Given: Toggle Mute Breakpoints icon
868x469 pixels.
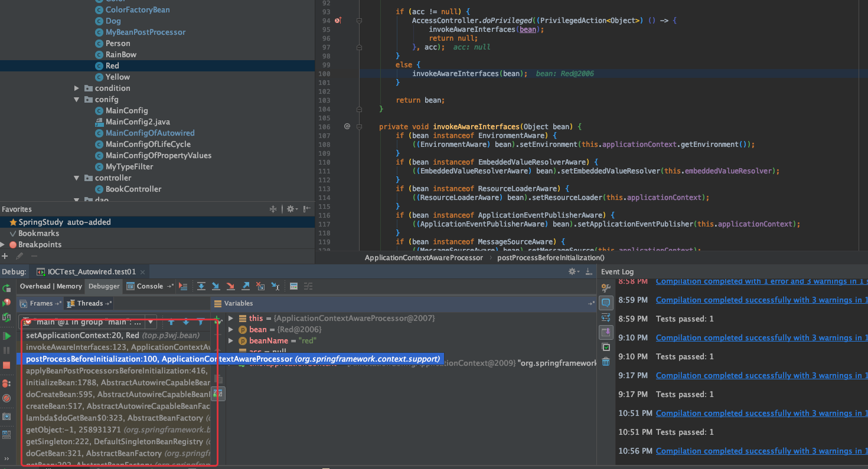Looking at the screenshot, I should (x=6, y=399).
